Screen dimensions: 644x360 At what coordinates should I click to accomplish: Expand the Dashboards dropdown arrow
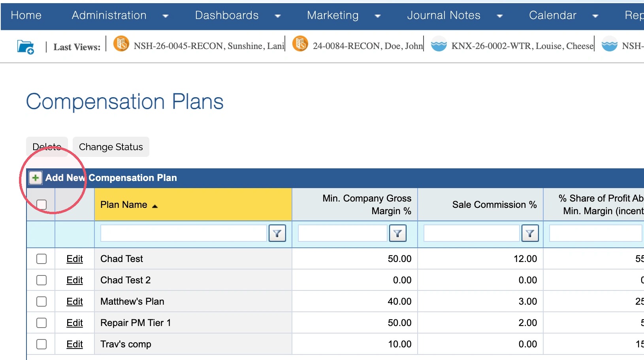(278, 16)
